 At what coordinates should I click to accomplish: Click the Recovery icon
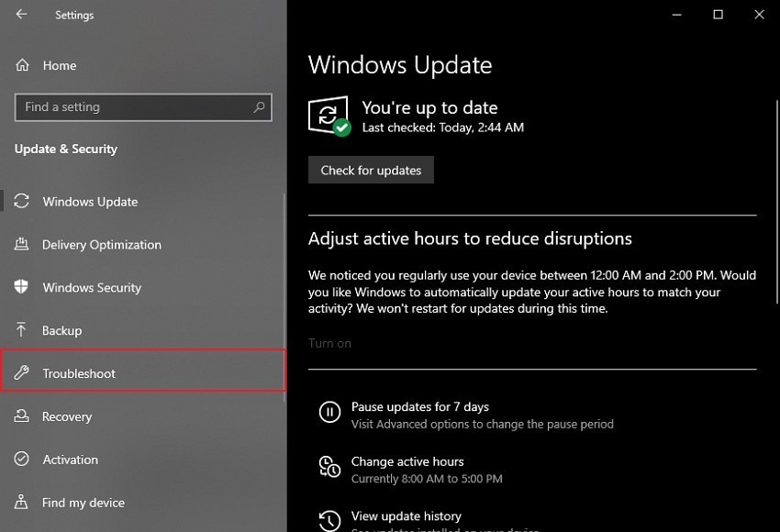pyautogui.click(x=21, y=416)
